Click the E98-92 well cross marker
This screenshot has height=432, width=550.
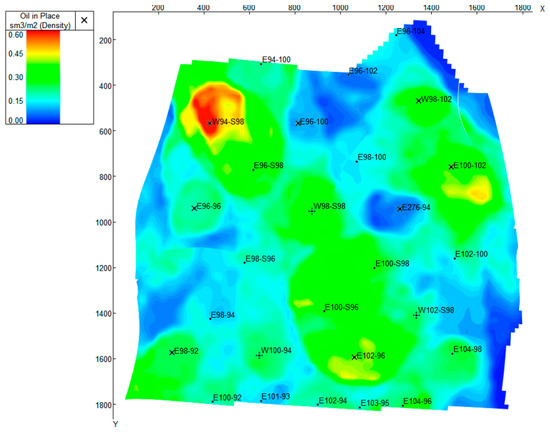172,352
